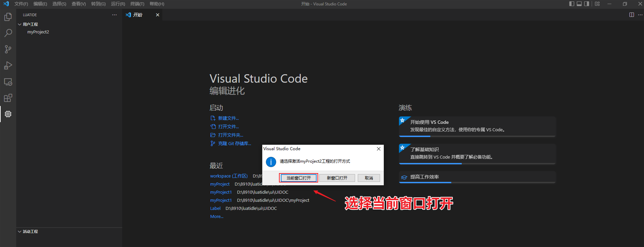644x247 pixels.
Task: Open the 运行(R) menu
Action: click(118, 4)
